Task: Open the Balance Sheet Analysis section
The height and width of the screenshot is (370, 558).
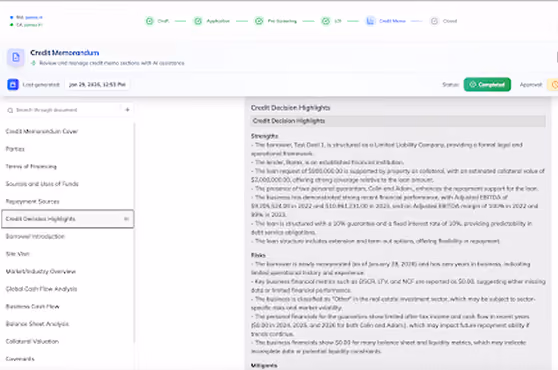Action: (x=37, y=324)
